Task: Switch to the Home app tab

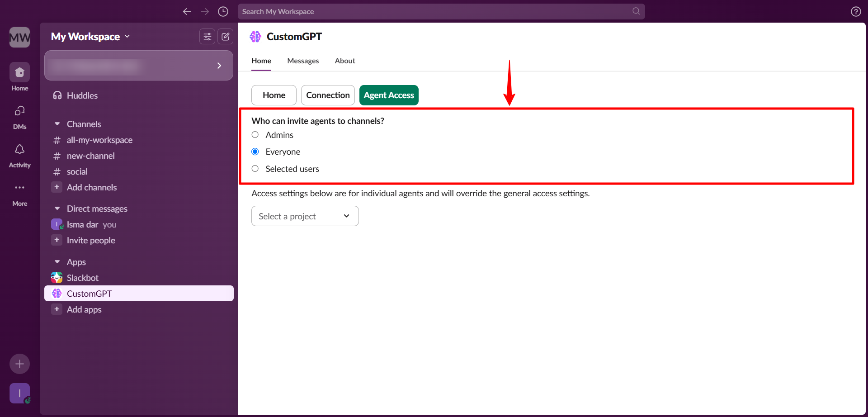Action: click(261, 61)
